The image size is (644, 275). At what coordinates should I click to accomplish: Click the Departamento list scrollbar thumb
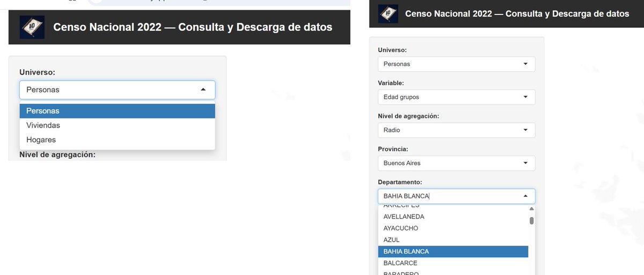tap(532, 220)
